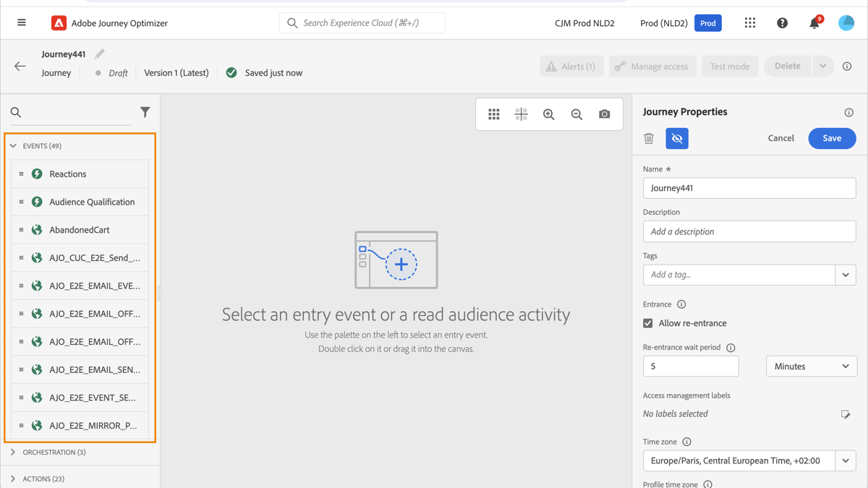This screenshot has height=488, width=868.
Task: Open the filter icon above the events palette
Action: click(145, 112)
